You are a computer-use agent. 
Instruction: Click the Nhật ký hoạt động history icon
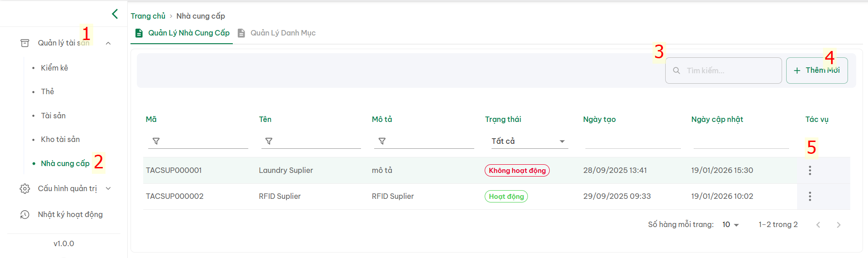[25, 215]
